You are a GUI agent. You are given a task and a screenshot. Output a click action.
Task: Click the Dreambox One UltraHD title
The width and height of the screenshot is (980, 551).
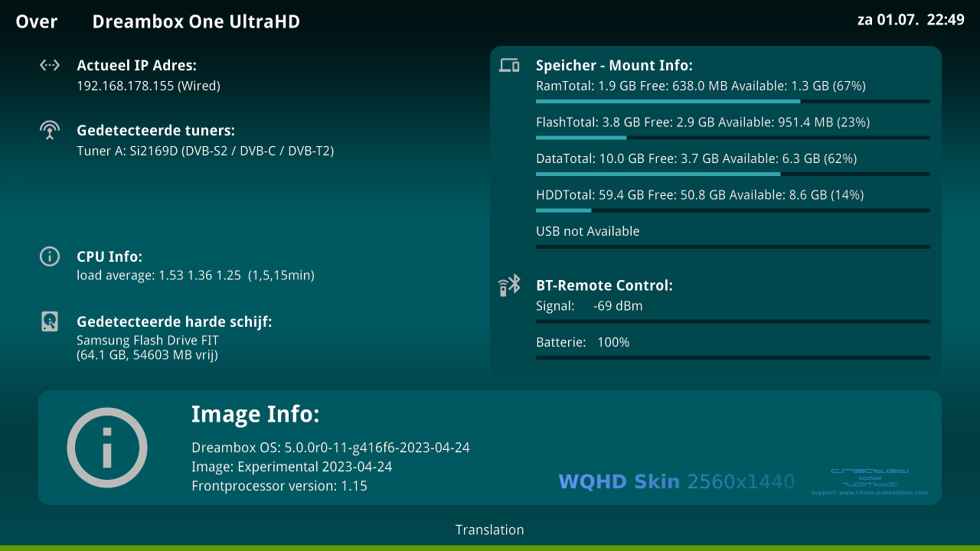pyautogui.click(x=196, y=21)
